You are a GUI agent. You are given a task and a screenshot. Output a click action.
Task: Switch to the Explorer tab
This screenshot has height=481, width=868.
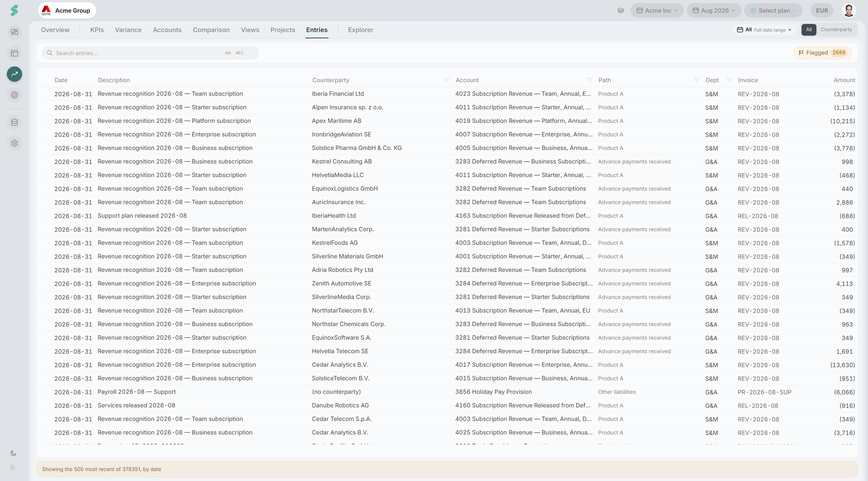[360, 30]
